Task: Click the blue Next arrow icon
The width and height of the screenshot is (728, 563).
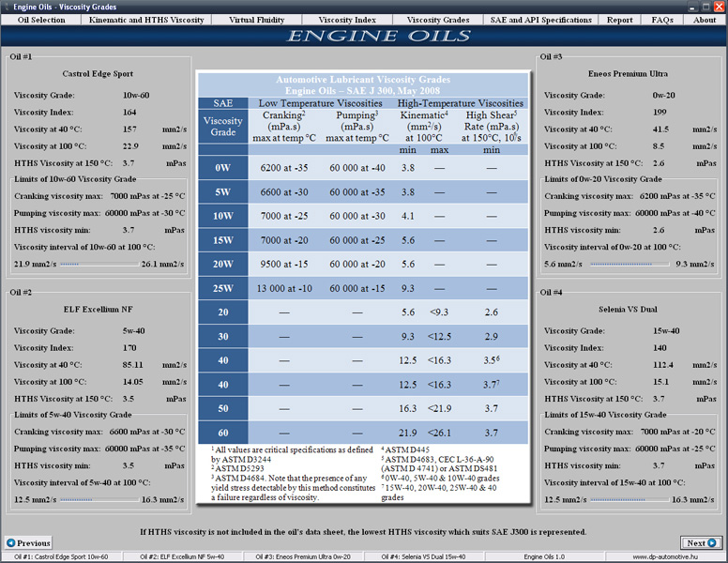Action: click(x=712, y=542)
